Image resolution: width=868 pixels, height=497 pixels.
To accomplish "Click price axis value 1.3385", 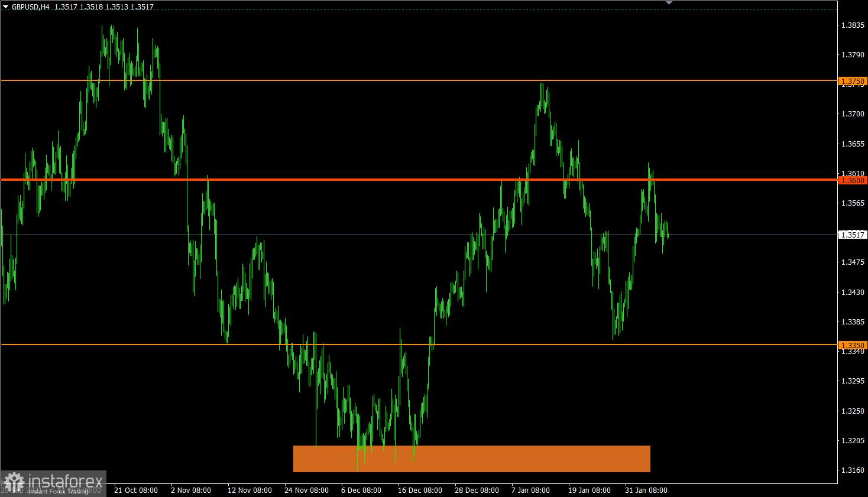I will pyautogui.click(x=853, y=322).
